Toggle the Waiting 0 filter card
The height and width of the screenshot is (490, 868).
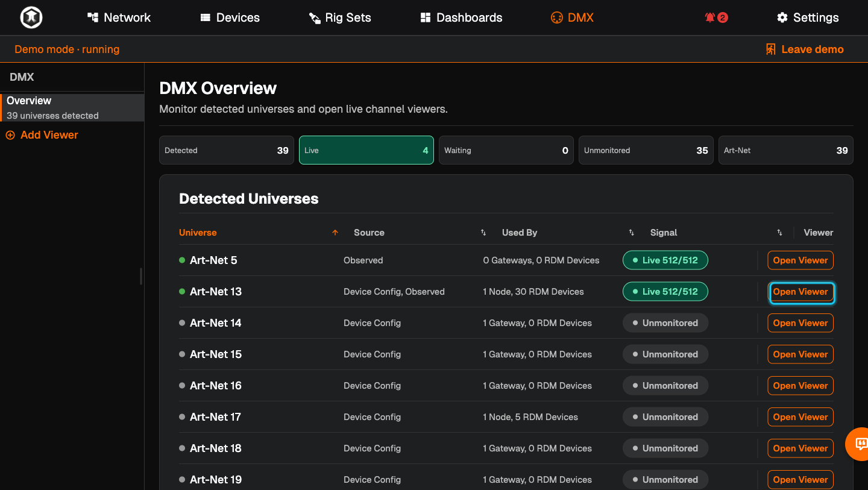(506, 150)
